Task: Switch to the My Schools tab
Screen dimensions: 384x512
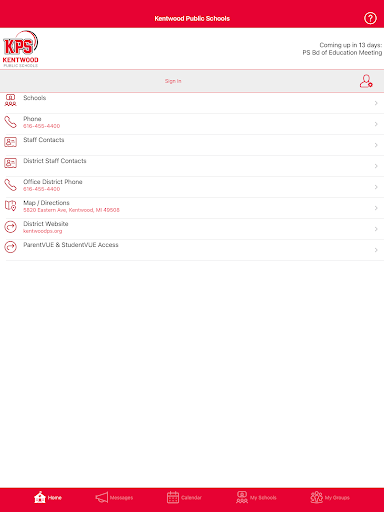Action: click(x=256, y=497)
